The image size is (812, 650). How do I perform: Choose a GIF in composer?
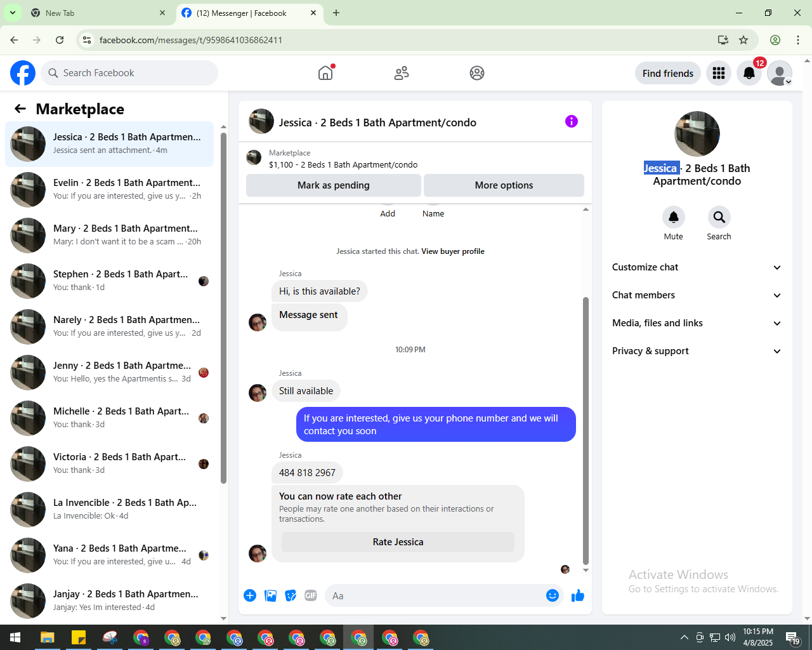(x=311, y=595)
